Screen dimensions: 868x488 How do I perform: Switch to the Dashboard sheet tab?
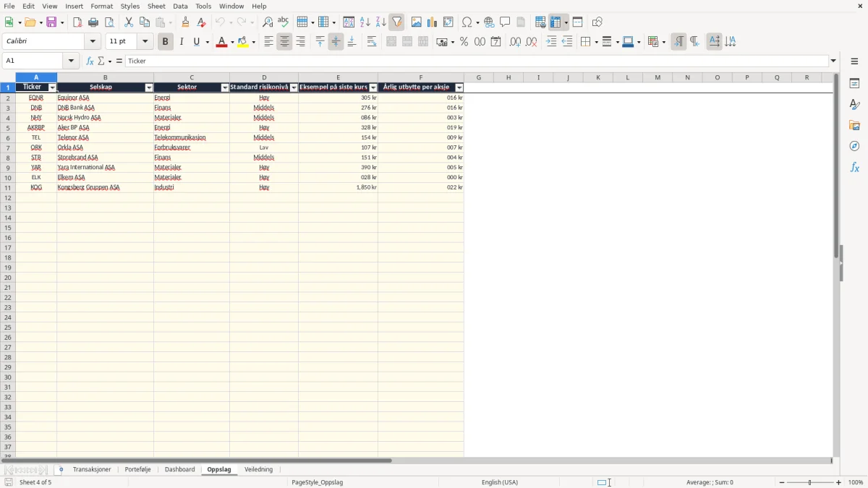179,469
